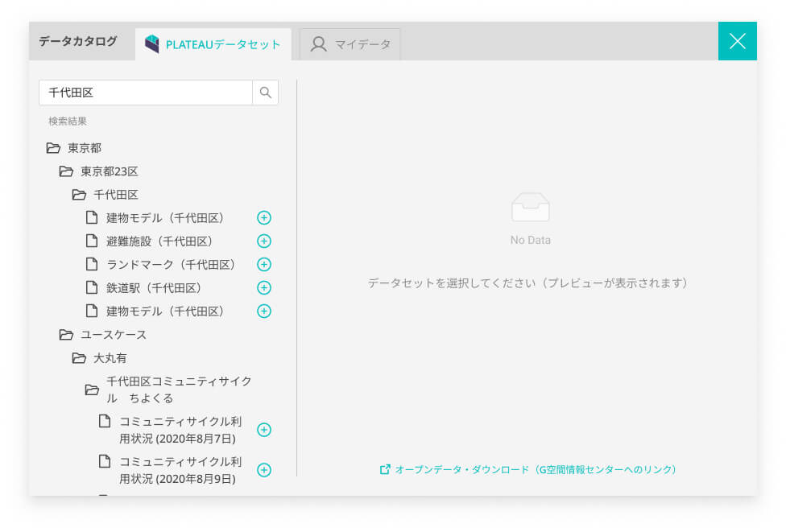
Task: Collapse the 千代田区 folder under 東京都23区
Action: pyautogui.click(x=105, y=194)
